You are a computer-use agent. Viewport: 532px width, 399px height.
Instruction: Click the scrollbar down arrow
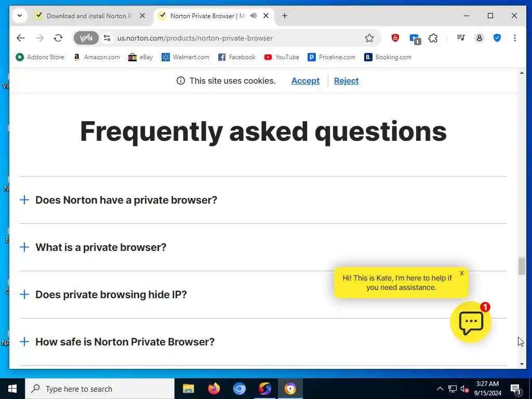(522, 364)
